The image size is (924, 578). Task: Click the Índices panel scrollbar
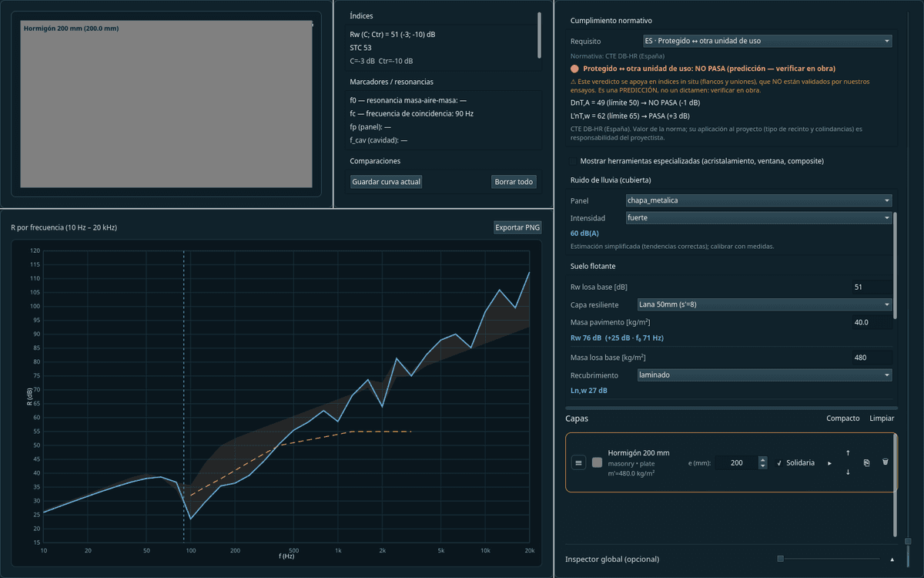click(539, 35)
